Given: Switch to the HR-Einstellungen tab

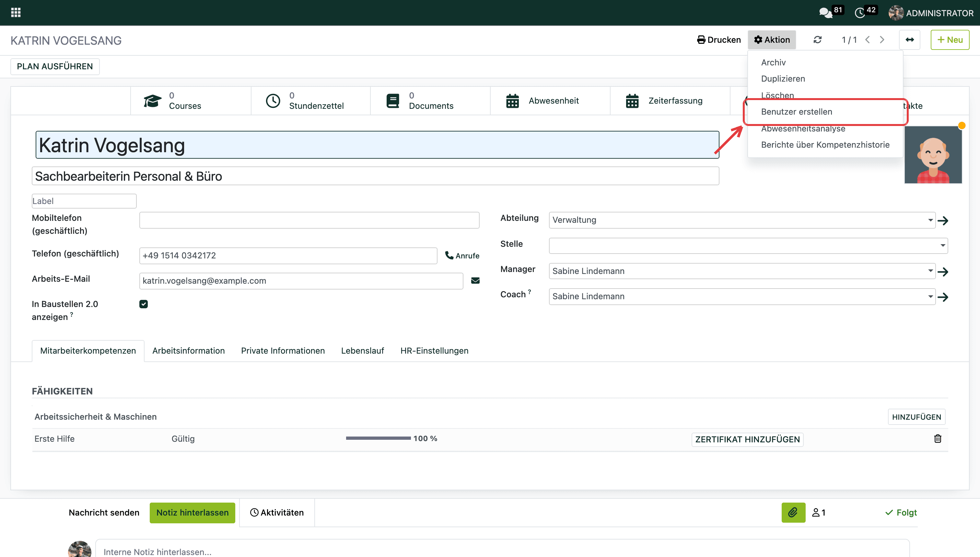Looking at the screenshot, I should pyautogui.click(x=434, y=351).
